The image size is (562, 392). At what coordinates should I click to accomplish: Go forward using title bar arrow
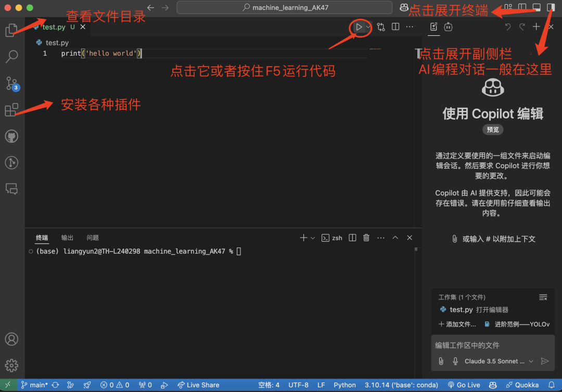[165, 7]
